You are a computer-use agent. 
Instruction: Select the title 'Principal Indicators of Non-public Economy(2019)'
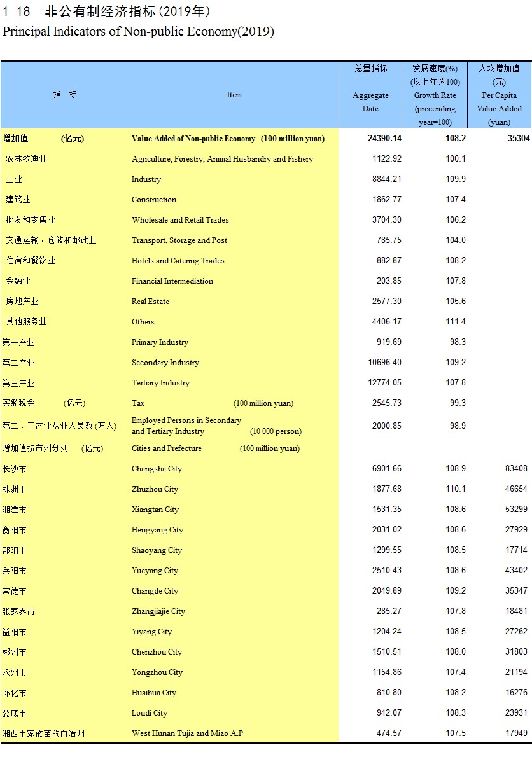[139, 32]
